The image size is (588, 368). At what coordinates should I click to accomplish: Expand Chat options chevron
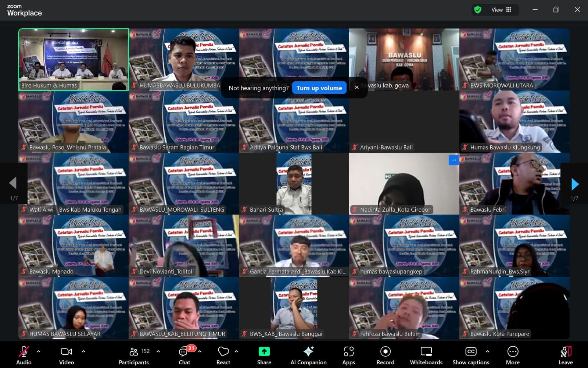200,351
